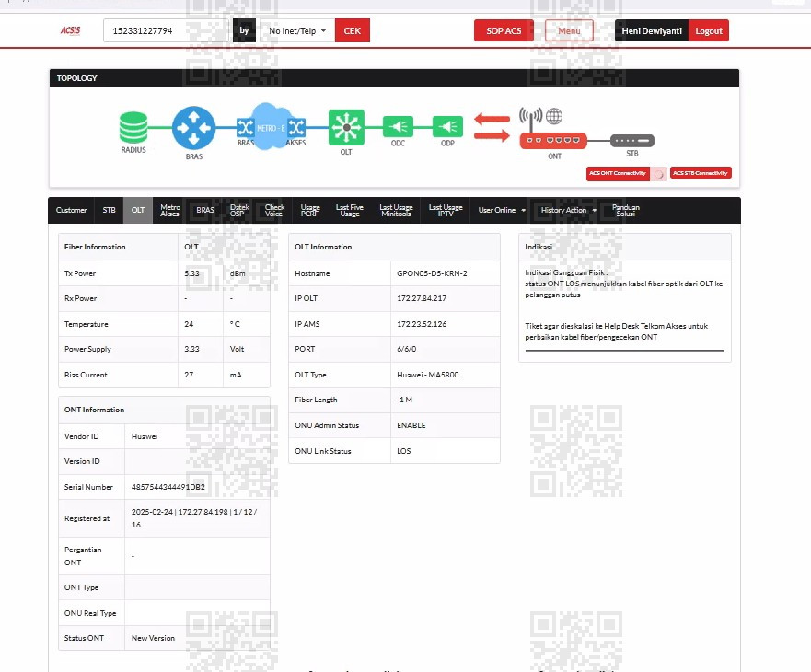Click the red CEK search button

pyautogui.click(x=353, y=30)
